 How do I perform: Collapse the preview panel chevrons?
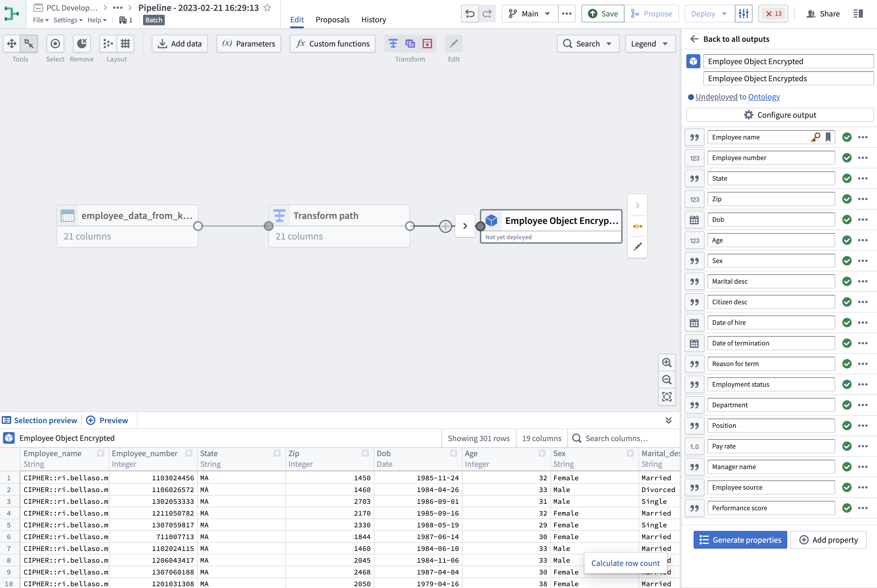pos(668,420)
